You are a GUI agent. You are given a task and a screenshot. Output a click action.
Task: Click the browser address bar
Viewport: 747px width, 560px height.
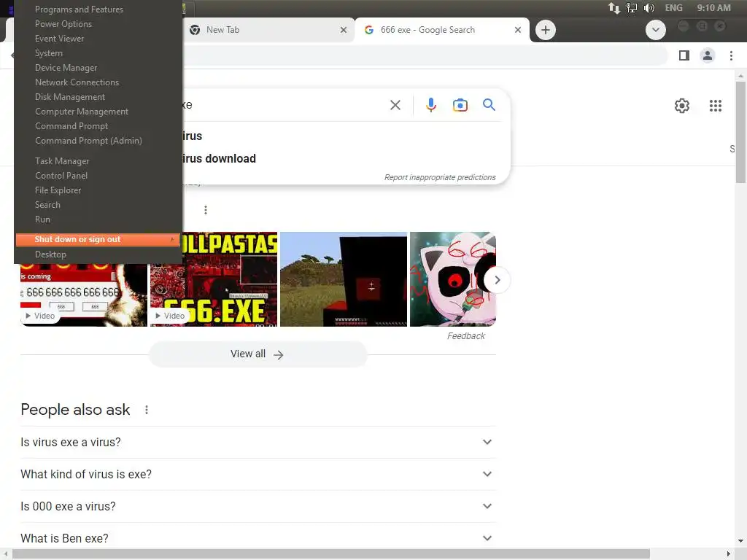point(425,55)
